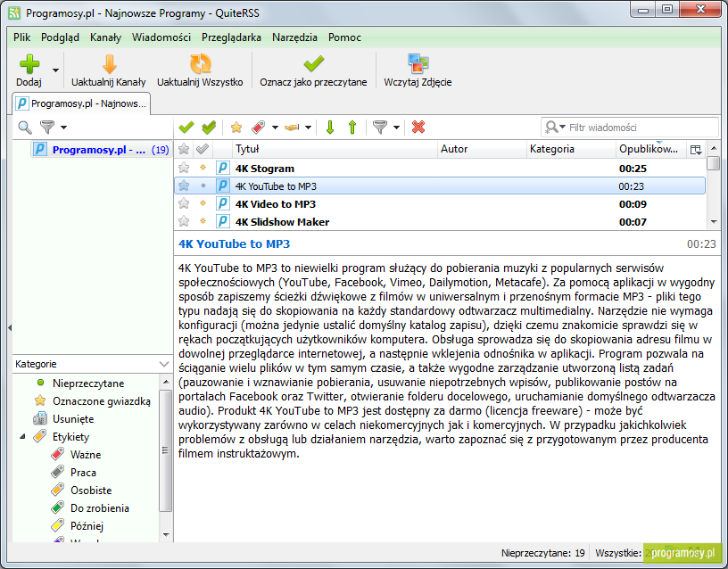Viewport: 728px width, 569px height.
Task: Open the column chooser button
Action: (x=696, y=150)
